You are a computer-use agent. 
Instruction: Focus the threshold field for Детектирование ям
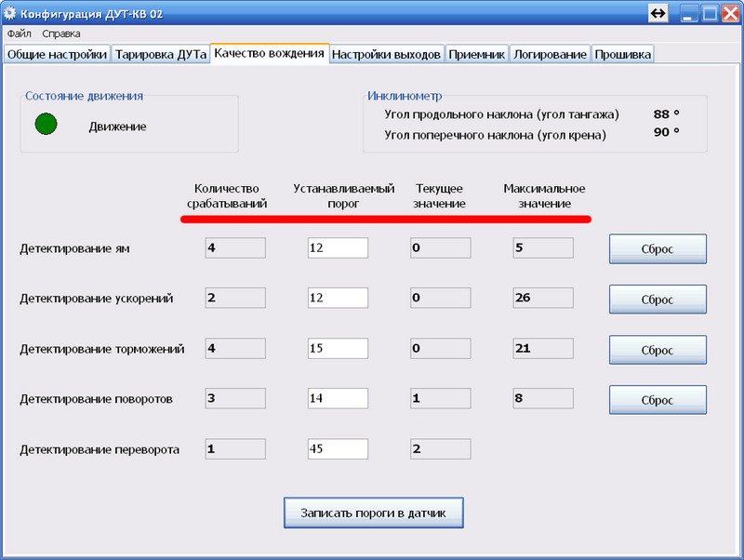[338, 248]
